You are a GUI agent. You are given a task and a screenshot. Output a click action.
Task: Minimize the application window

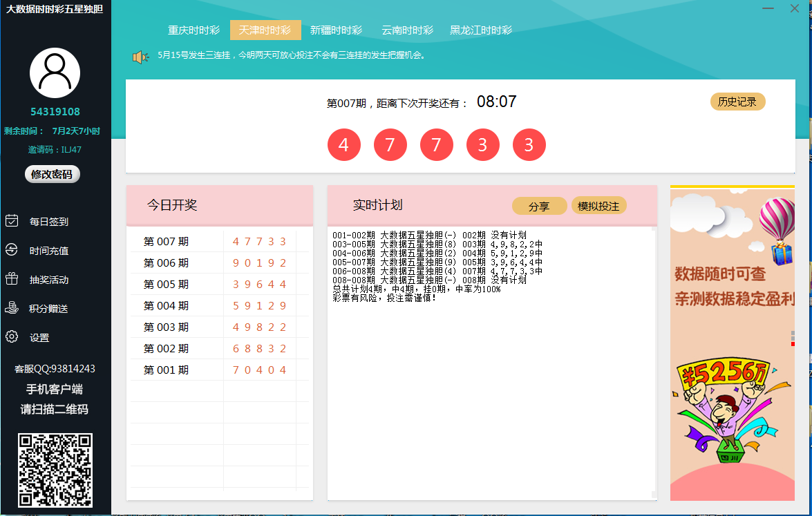pyautogui.click(x=768, y=9)
